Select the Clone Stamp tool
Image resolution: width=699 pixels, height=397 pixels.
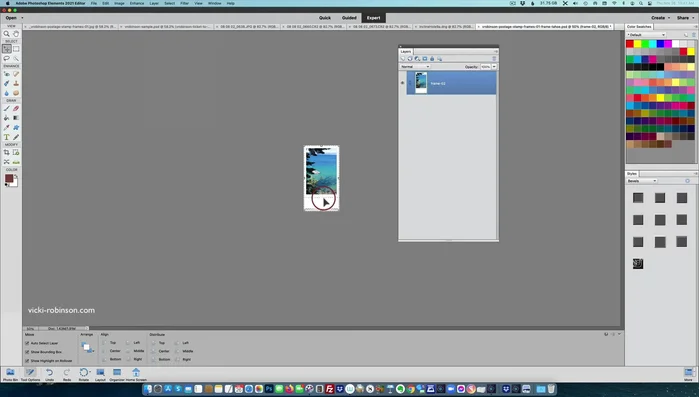tap(16, 83)
